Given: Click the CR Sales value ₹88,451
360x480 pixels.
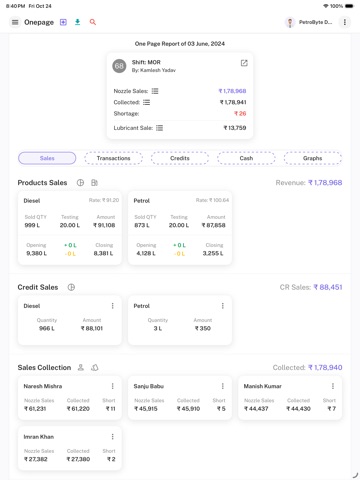Looking at the screenshot, I should pyautogui.click(x=328, y=287).
